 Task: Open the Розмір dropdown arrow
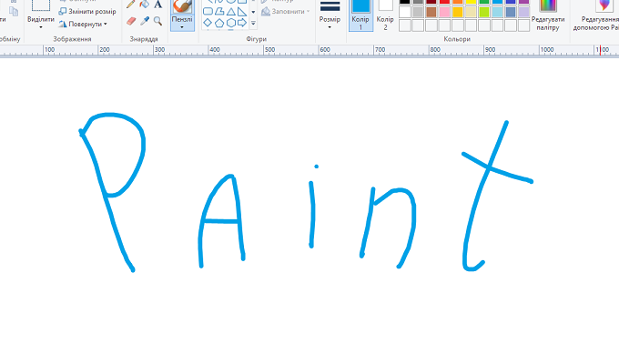330,27
